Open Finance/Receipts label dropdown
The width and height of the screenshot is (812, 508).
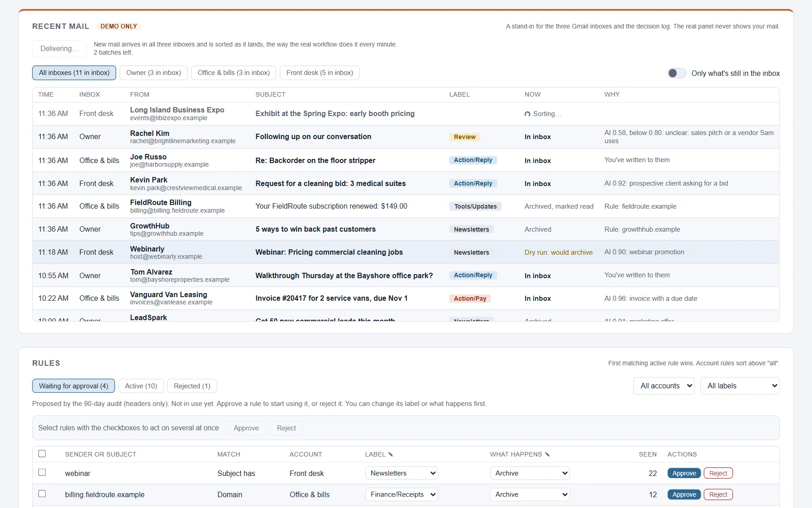tap(401, 494)
